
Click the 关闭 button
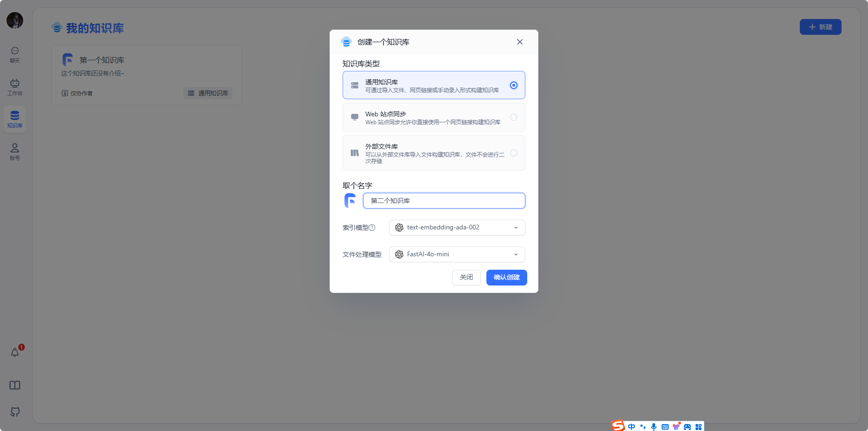point(466,278)
